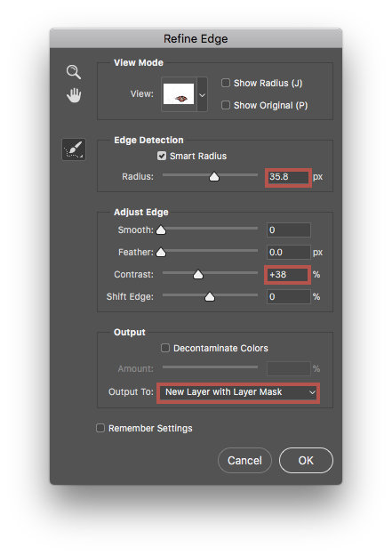Viewport: 392px width, 556px height.
Task: Enable the Show Original (P) checkbox
Action: (226, 105)
